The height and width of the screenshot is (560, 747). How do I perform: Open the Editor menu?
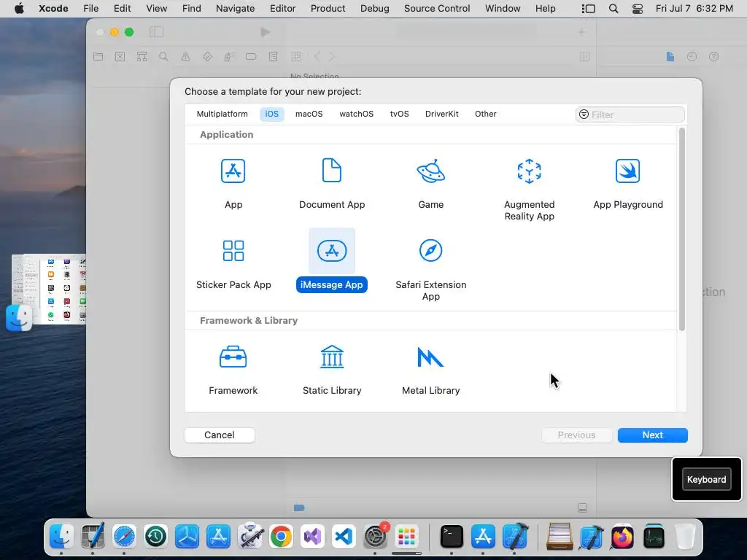pos(282,9)
